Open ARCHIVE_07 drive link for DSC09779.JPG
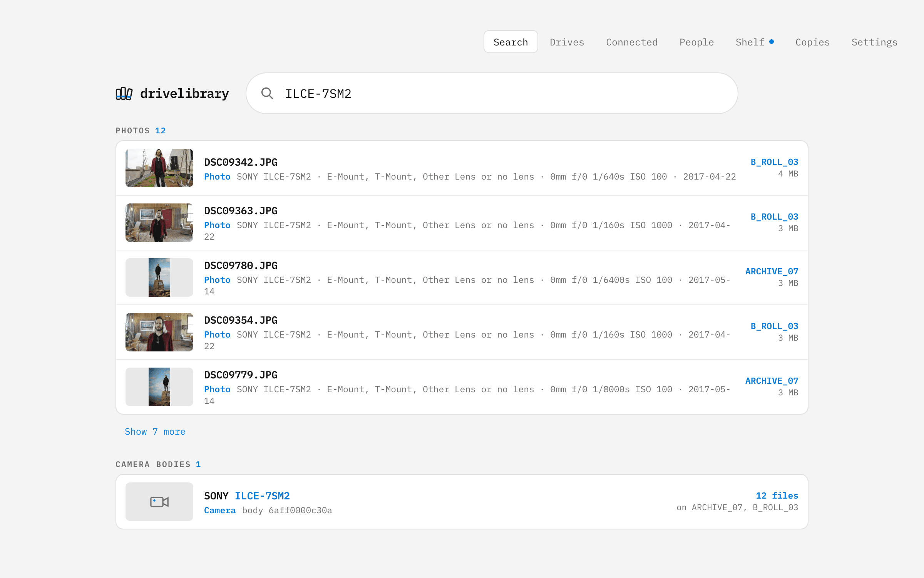The height and width of the screenshot is (578, 924). 772,381
